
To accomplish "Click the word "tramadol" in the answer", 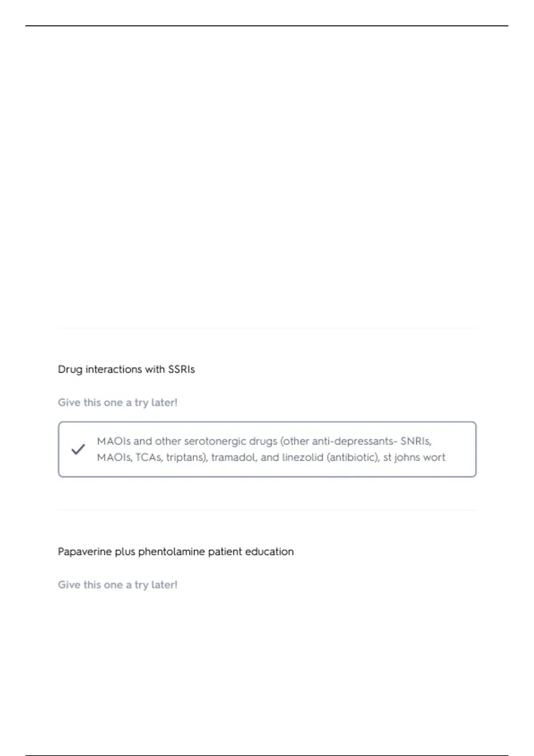I will point(234,457).
